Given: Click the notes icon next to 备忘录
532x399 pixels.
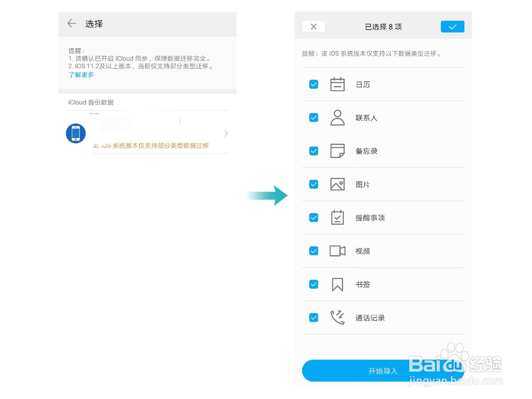Looking at the screenshot, I should click(x=337, y=151).
